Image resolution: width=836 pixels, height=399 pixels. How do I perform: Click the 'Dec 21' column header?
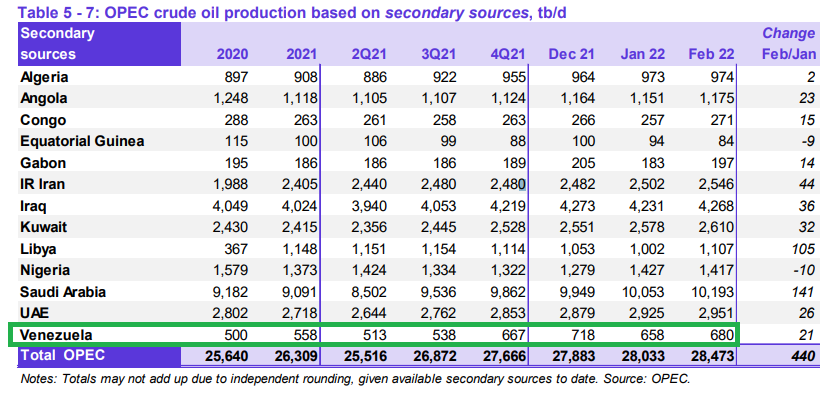click(572, 54)
